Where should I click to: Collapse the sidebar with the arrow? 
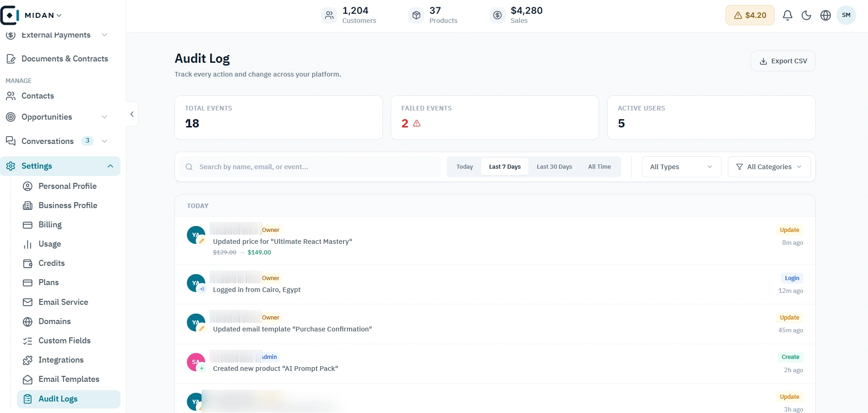[132, 114]
